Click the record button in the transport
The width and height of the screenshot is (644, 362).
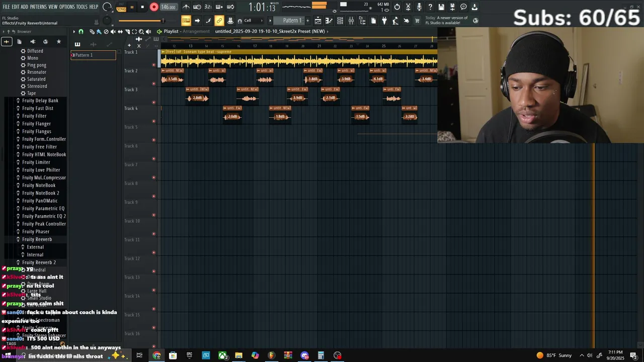[154, 7]
